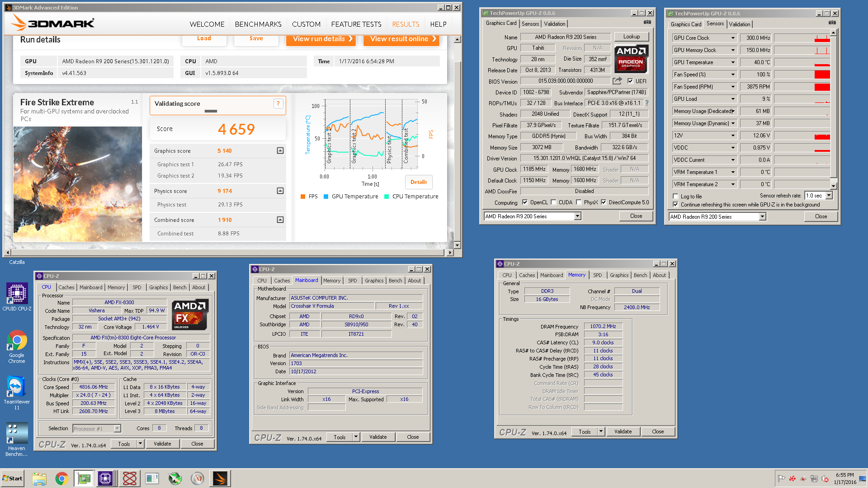This screenshot has height=488, width=868.
Task: Click Validate in the CPU-Z Mainboard window
Action: click(x=378, y=437)
